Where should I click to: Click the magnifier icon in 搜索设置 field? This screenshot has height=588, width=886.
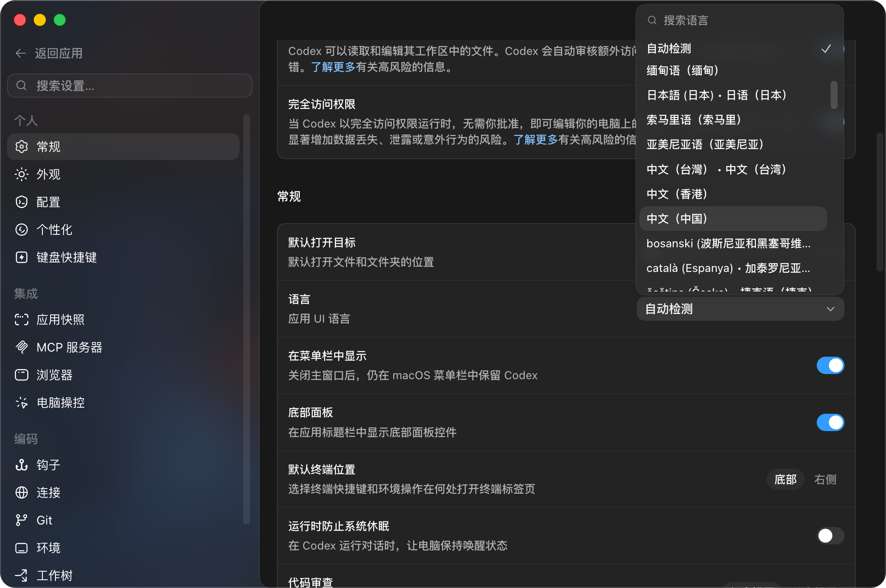pos(21,86)
